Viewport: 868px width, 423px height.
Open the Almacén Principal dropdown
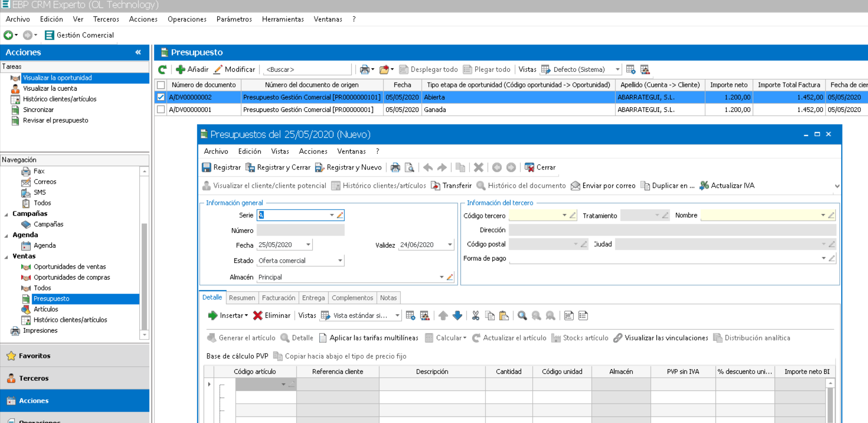(x=442, y=277)
